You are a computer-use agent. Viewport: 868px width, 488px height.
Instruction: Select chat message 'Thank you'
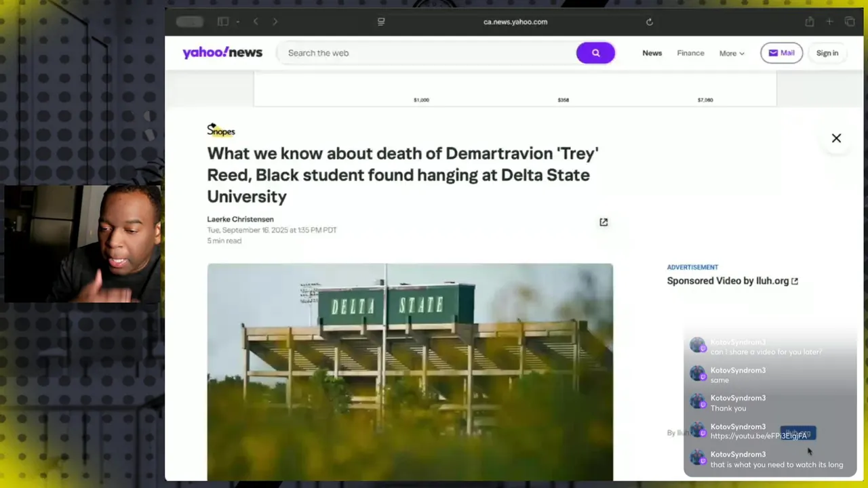728,408
